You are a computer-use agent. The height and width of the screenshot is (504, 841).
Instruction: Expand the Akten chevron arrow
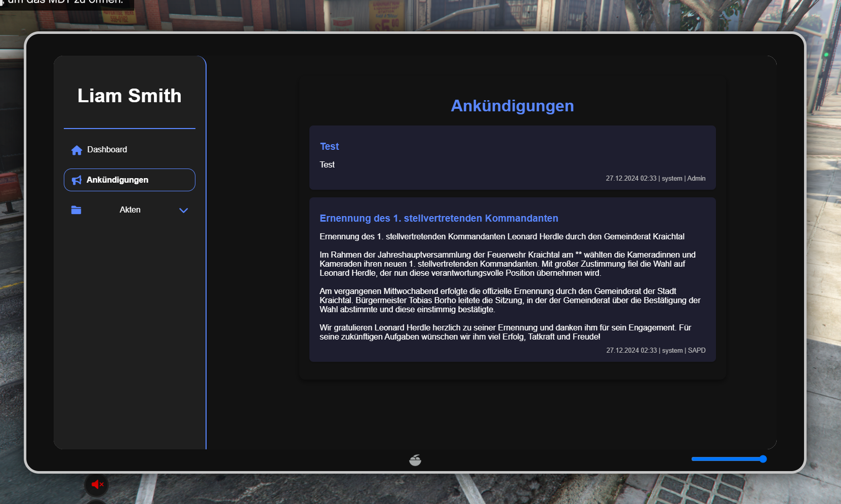tap(184, 211)
